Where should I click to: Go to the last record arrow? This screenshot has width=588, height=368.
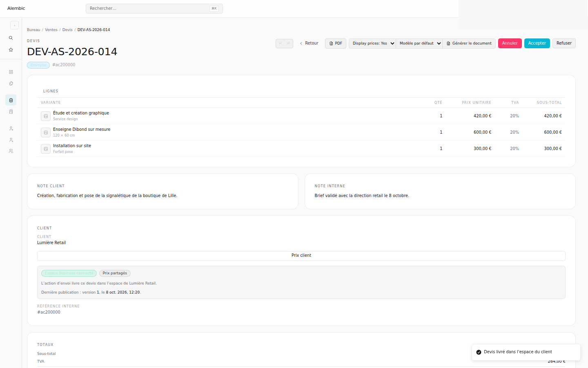[x=288, y=43]
